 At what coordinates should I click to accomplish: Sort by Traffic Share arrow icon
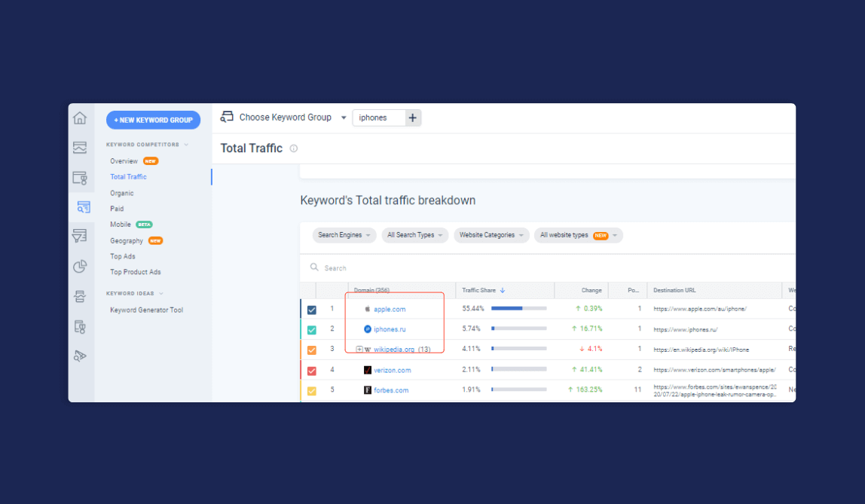pyautogui.click(x=503, y=290)
